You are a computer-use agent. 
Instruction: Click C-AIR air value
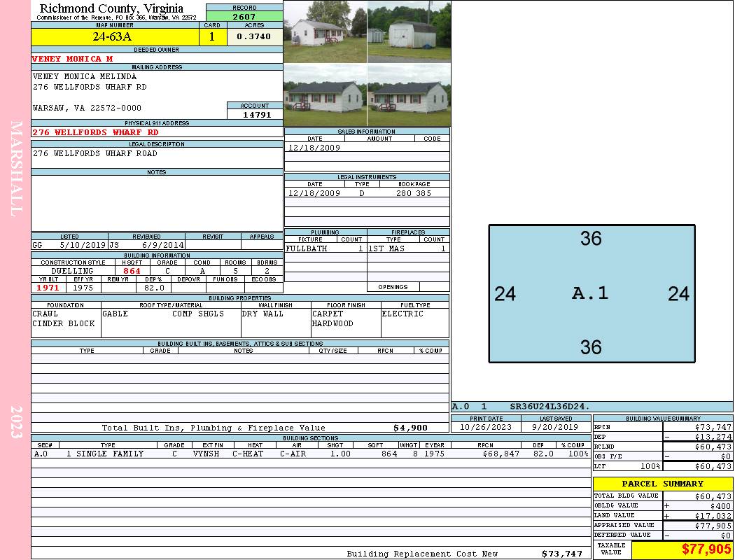[x=293, y=454]
